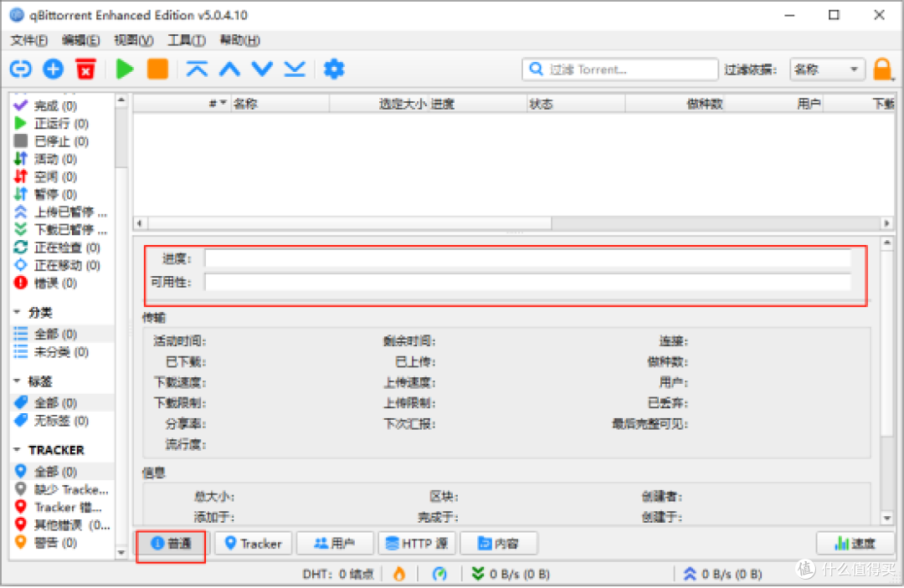The image size is (904, 588).
Task: Toggle alternative speed limits gauge icon
Action: (439, 574)
